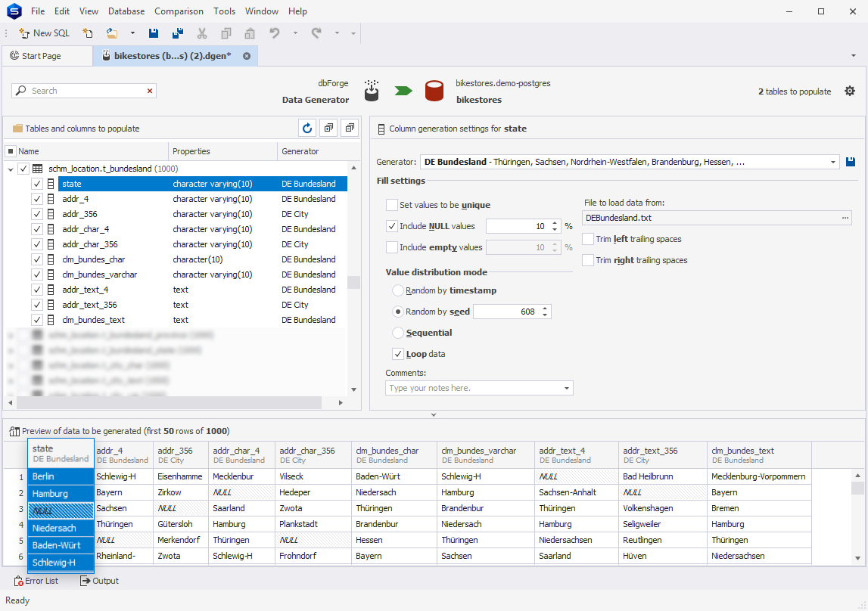Enable Trim left trailing spaces
Image resolution: width=868 pixels, height=611 pixels.
588,239
